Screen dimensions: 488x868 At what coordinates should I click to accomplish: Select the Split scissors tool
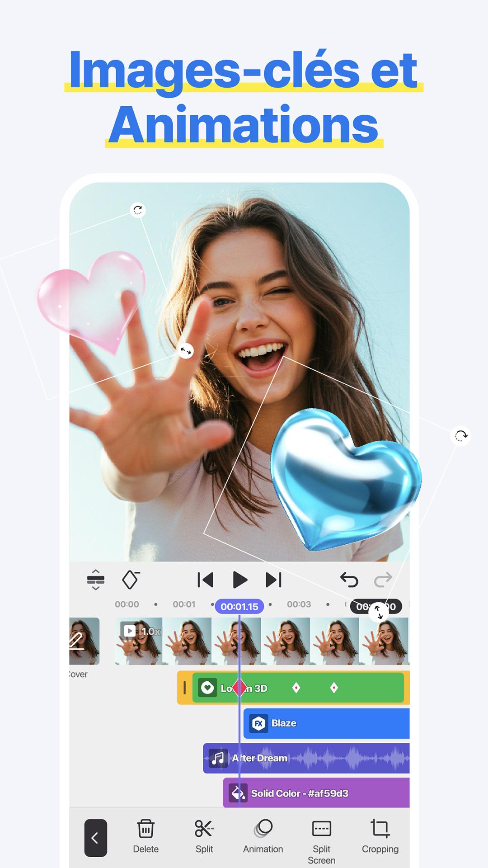tap(204, 836)
